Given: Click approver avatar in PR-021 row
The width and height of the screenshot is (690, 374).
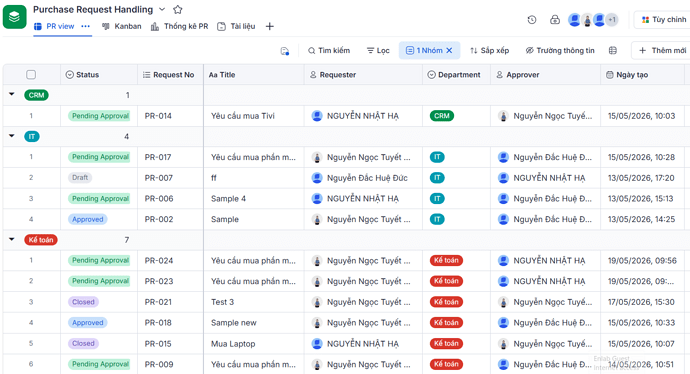Looking at the screenshot, I should coord(503,302).
